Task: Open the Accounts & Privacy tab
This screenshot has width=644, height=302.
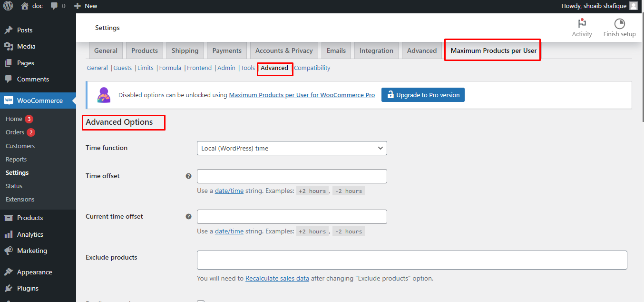Action: tap(284, 50)
